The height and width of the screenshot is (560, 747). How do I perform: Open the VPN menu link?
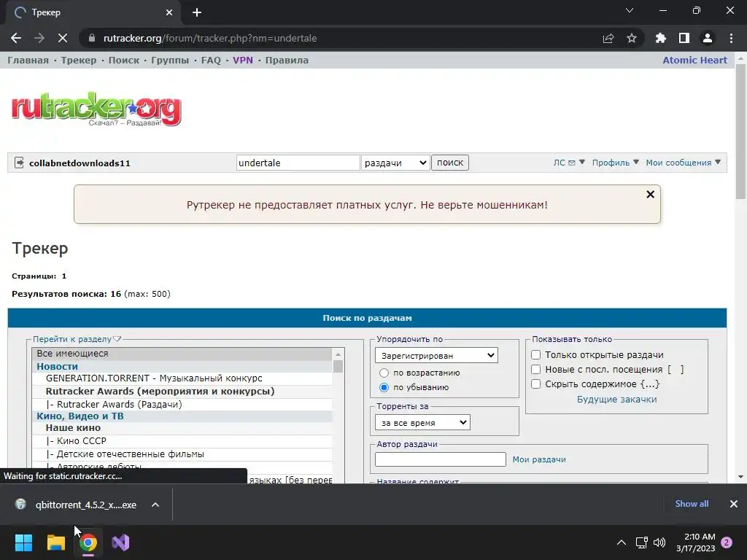click(243, 61)
